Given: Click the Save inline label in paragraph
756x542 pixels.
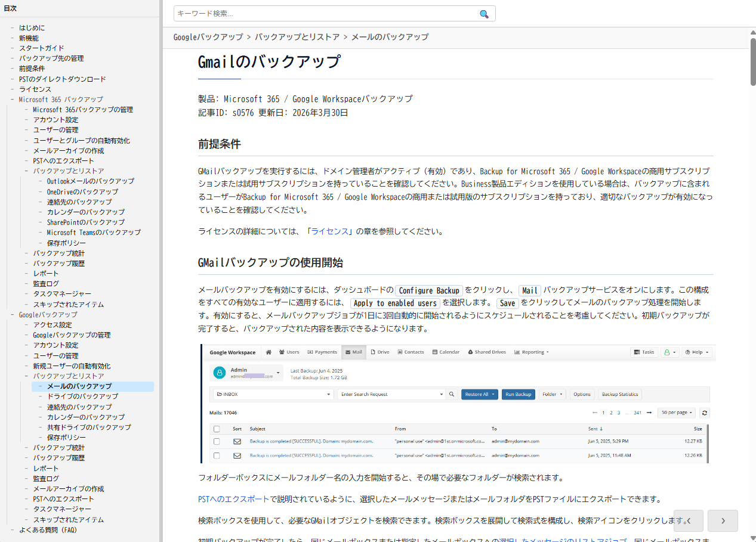Looking at the screenshot, I should click(x=507, y=303).
